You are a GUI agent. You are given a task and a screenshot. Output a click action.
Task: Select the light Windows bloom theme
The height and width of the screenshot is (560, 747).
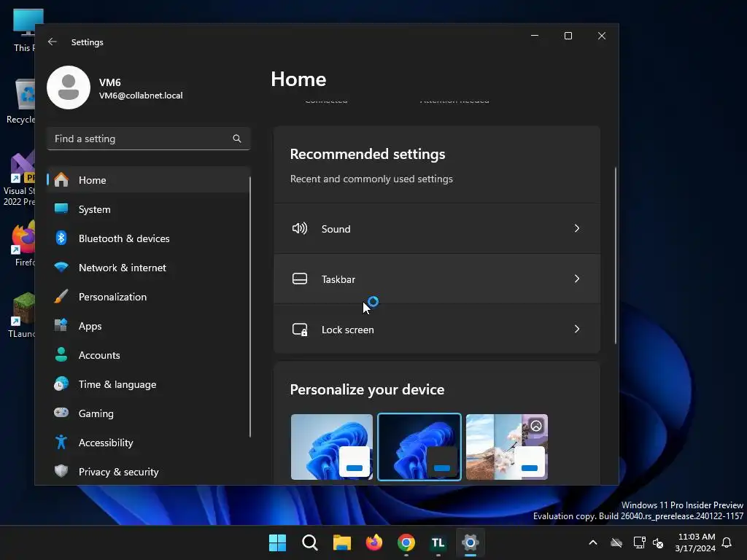tap(332, 447)
